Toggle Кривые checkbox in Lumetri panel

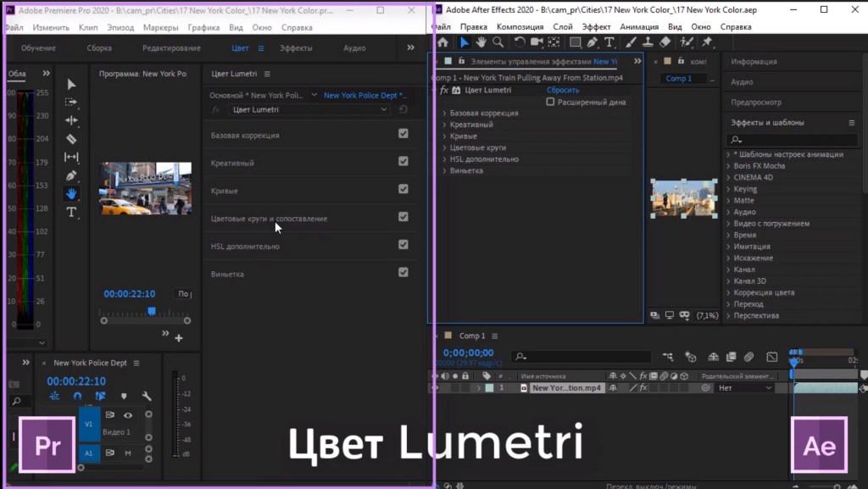coord(403,189)
